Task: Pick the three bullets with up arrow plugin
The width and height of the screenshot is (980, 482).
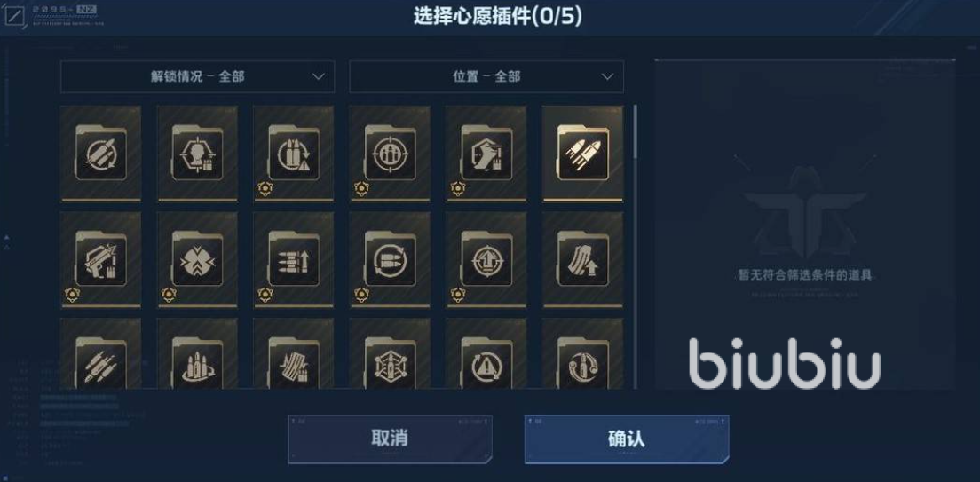Action: tap(294, 259)
